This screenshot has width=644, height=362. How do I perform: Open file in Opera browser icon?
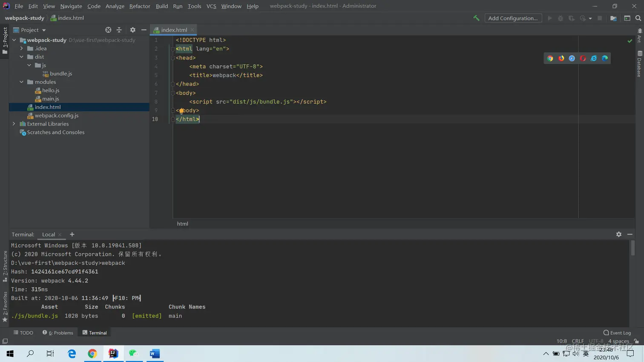pyautogui.click(x=583, y=58)
